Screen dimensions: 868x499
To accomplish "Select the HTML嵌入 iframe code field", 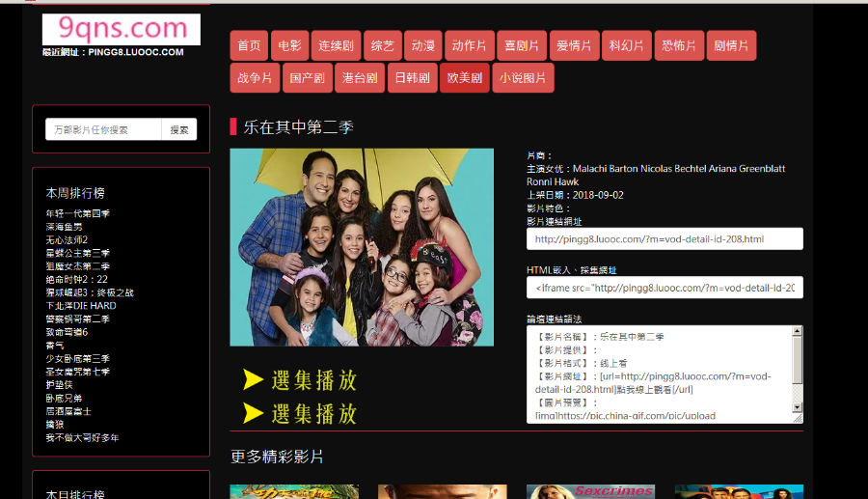I will click(x=665, y=288).
